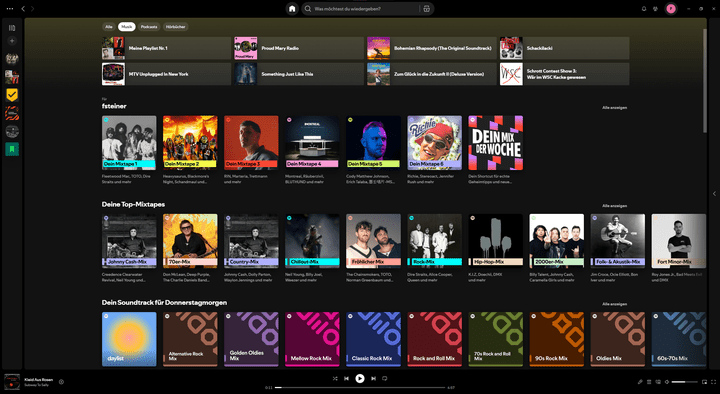
Task: Open the lyrics microphone icon
Action: [x=640, y=382]
